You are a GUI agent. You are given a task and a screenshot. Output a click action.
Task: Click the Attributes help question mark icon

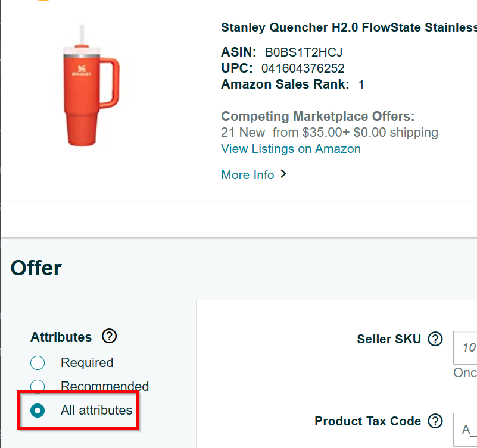(110, 336)
